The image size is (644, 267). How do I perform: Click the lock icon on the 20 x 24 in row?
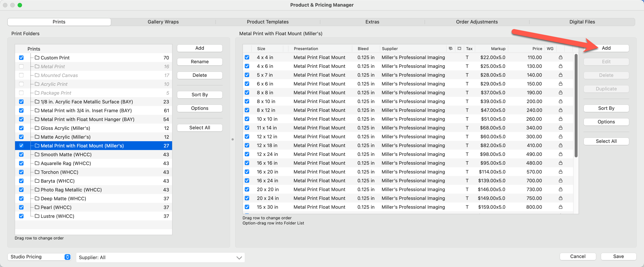(x=561, y=198)
